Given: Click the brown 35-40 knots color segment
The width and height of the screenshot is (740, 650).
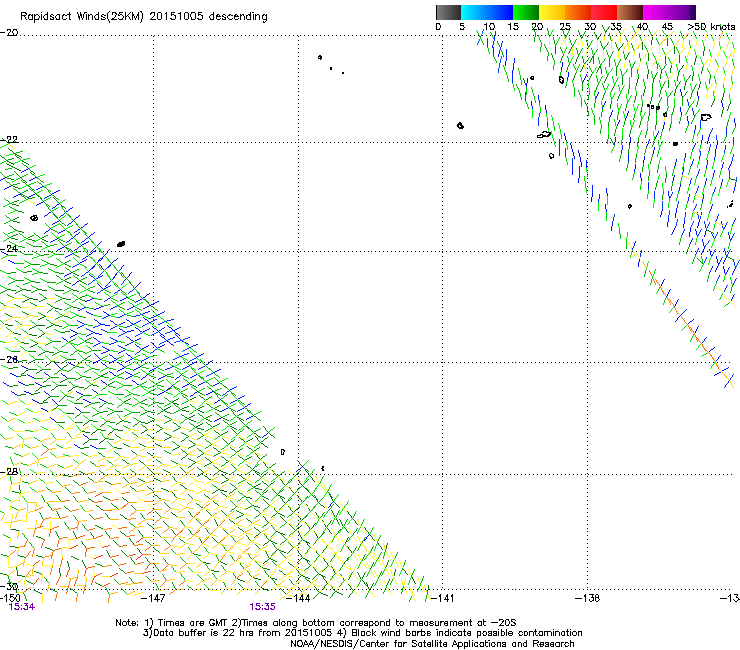Looking at the screenshot, I should 630,12.
